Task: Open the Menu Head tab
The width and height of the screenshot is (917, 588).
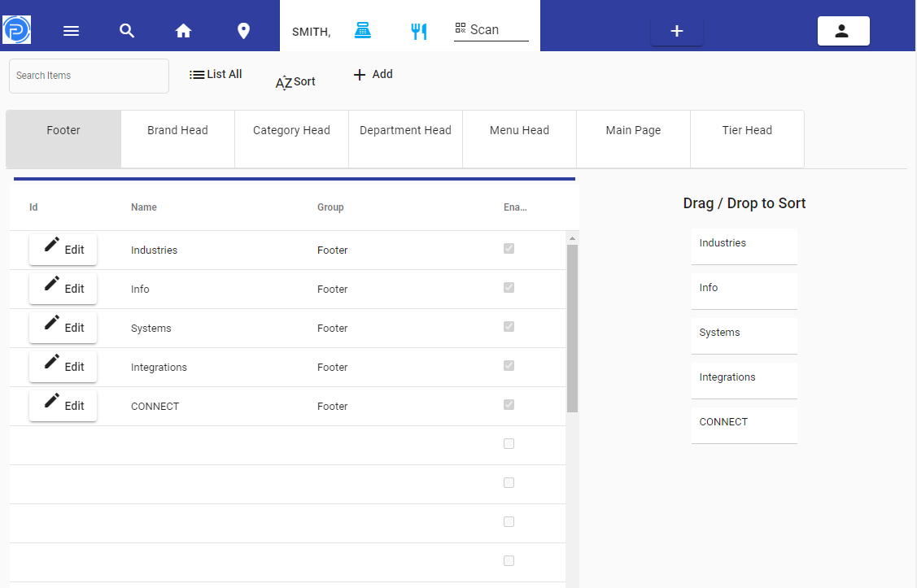Action: tap(519, 139)
